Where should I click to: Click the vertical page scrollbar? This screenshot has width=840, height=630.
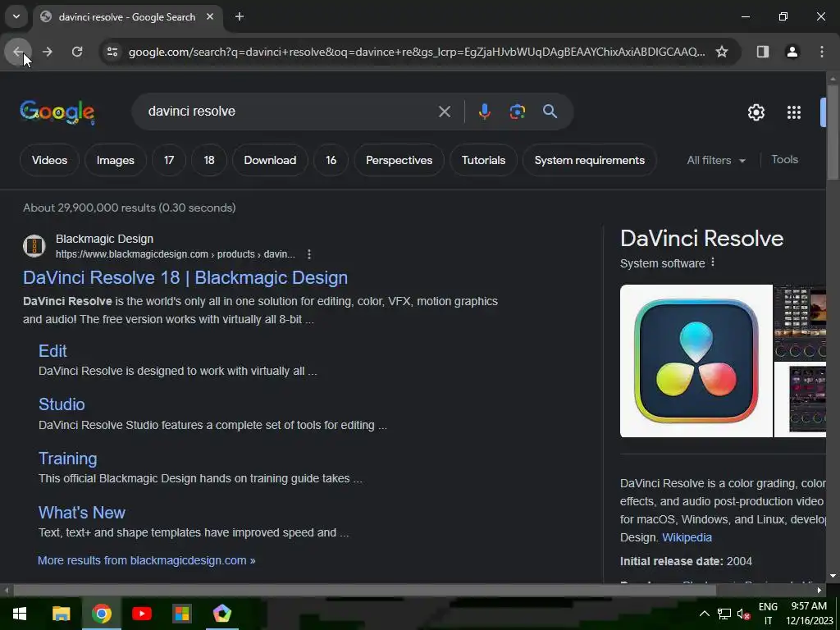click(833, 133)
